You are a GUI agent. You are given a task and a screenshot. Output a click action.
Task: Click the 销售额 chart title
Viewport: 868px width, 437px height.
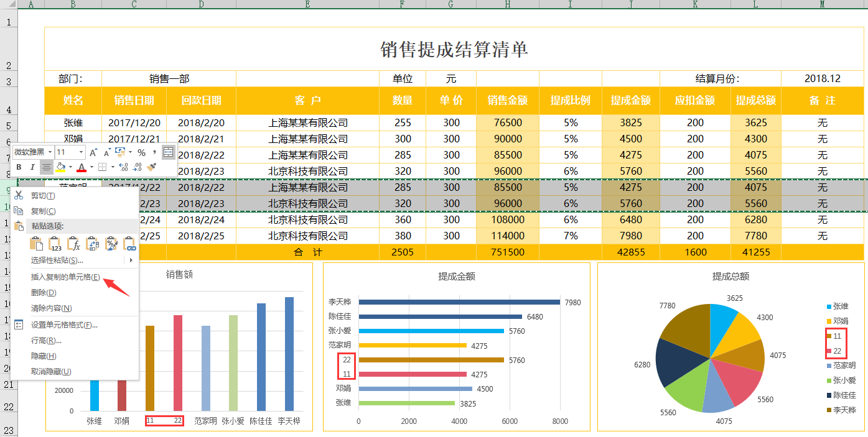coord(179,274)
